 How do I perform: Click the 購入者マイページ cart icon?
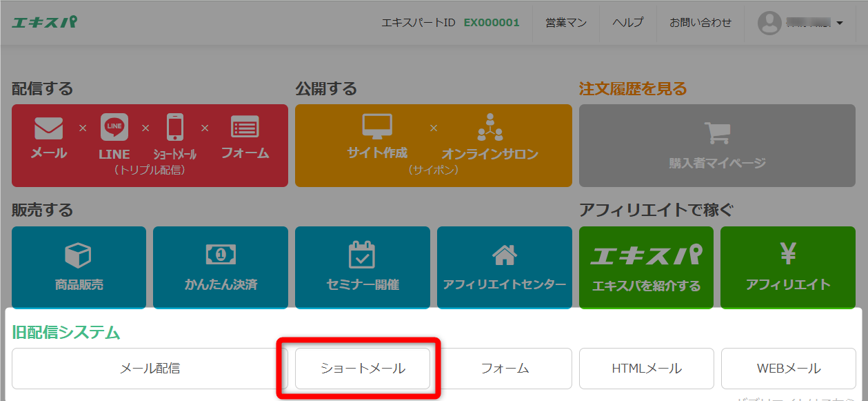pos(717,133)
